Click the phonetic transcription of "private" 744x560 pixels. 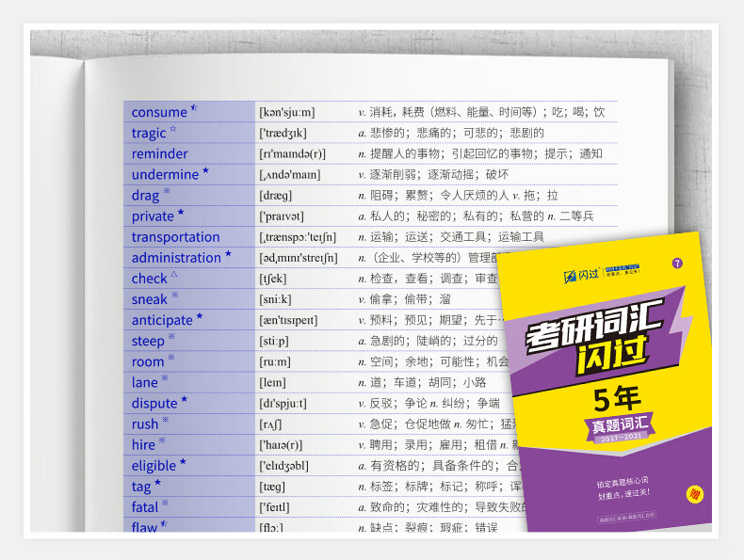pyautogui.click(x=282, y=216)
